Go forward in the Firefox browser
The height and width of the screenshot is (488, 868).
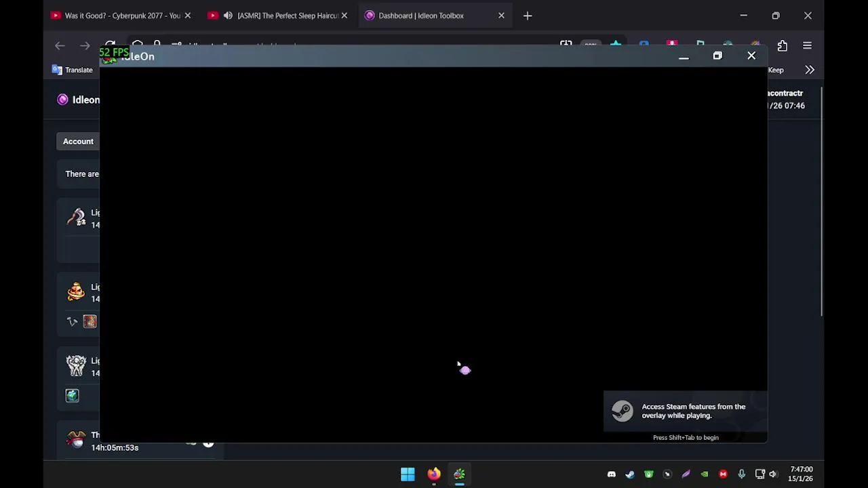85,45
